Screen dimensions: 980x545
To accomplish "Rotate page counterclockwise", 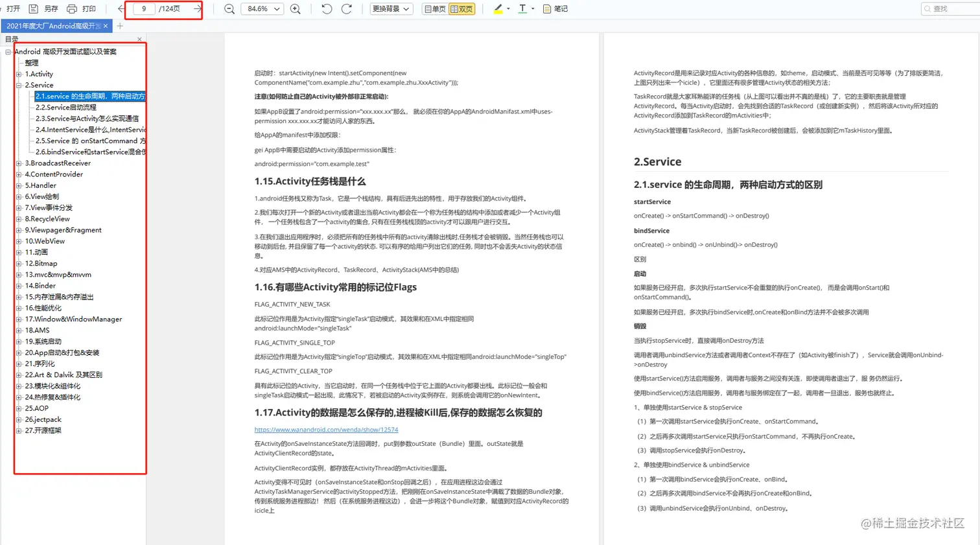I will point(327,8).
